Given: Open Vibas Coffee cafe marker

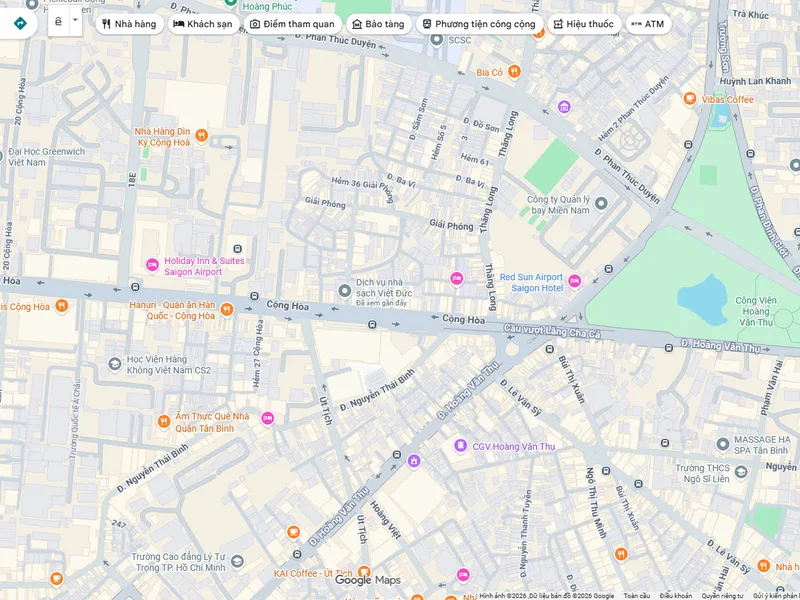Looking at the screenshot, I should tap(690, 98).
